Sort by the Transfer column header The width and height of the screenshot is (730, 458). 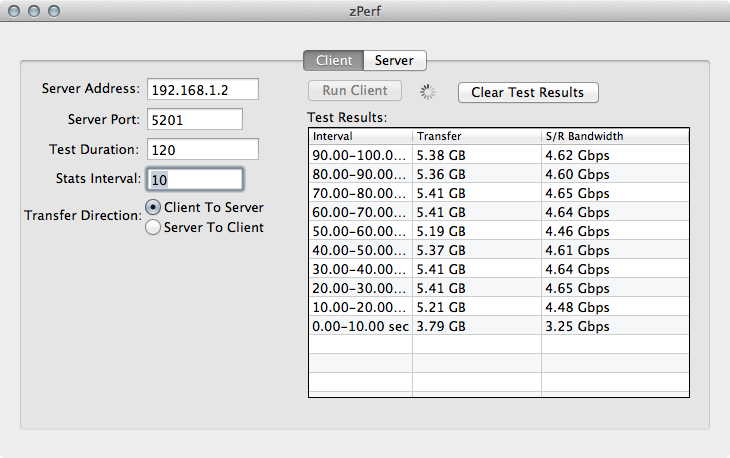pyautogui.click(x=476, y=136)
